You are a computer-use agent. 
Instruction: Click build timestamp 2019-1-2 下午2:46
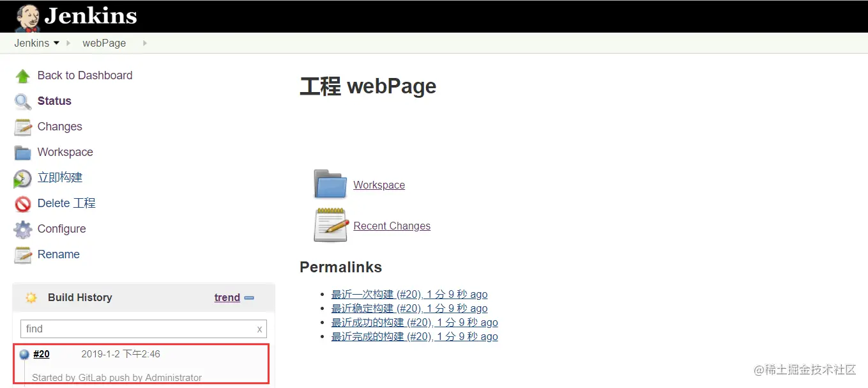point(121,354)
